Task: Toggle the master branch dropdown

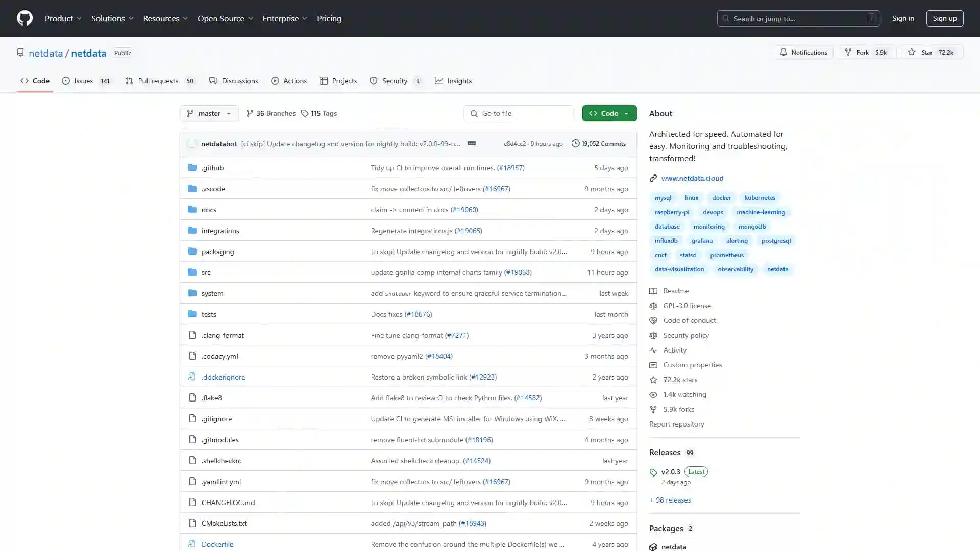Action: point(209,113)
